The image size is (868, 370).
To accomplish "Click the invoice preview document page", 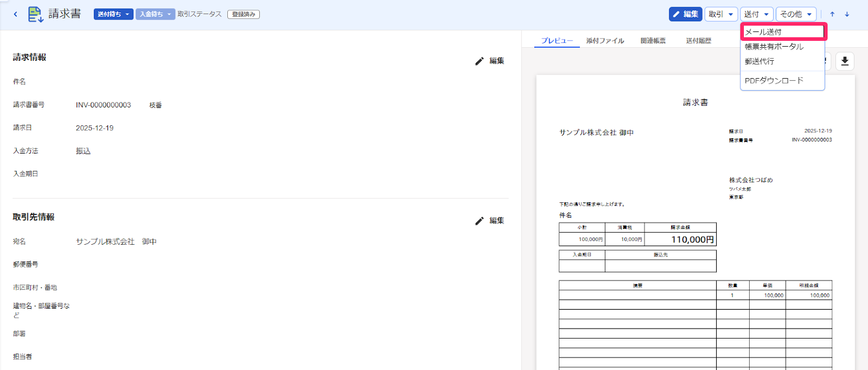I will pyautogui.click(x=695, y=222).
